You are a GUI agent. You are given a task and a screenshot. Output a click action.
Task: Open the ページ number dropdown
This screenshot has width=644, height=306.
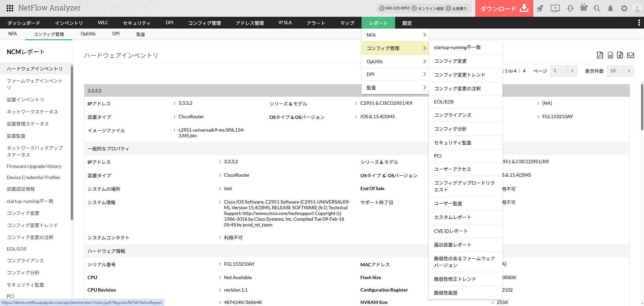coord(563,71)
